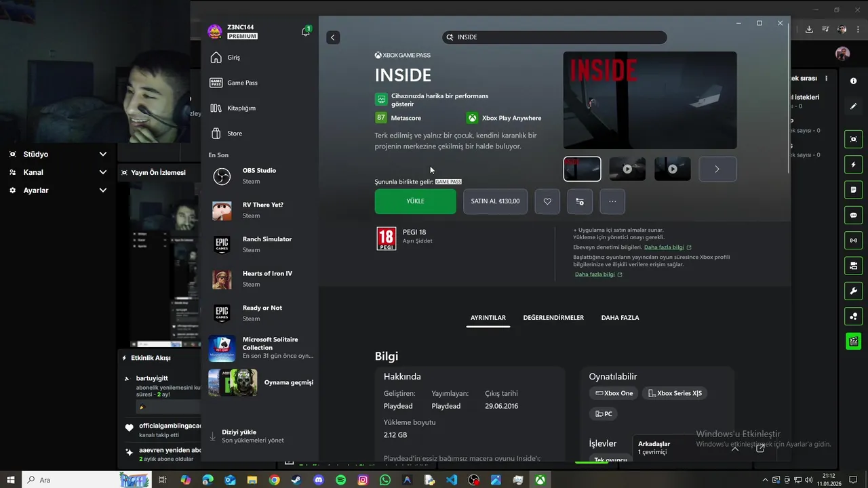Image resolution: width=868 pixels, height=488 pixels.
Task: Open the Windows Start menu
Action: tap(11, 480)
